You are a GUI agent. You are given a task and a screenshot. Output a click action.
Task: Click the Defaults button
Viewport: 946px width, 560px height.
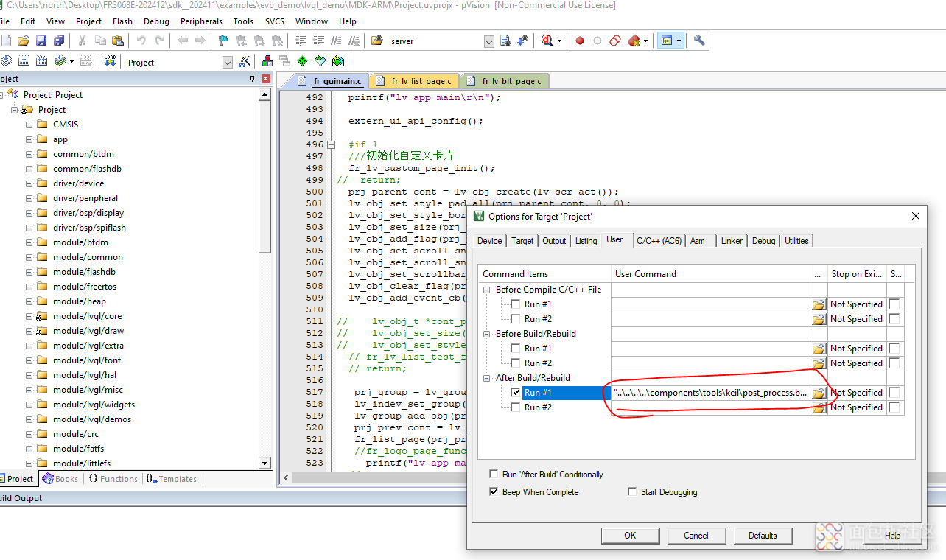coord(763,536)
